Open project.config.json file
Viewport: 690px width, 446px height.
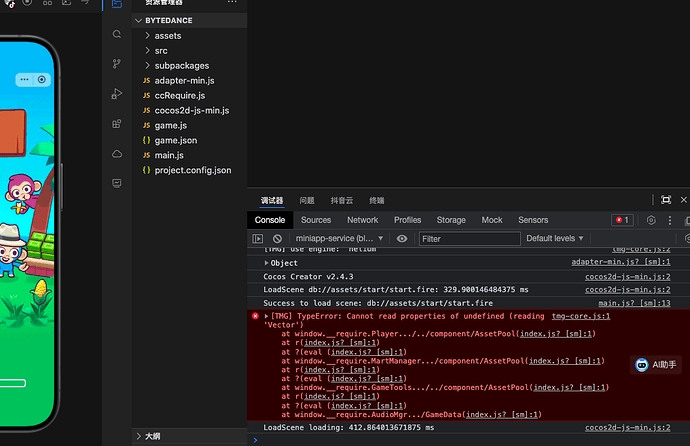click(193, 170)
